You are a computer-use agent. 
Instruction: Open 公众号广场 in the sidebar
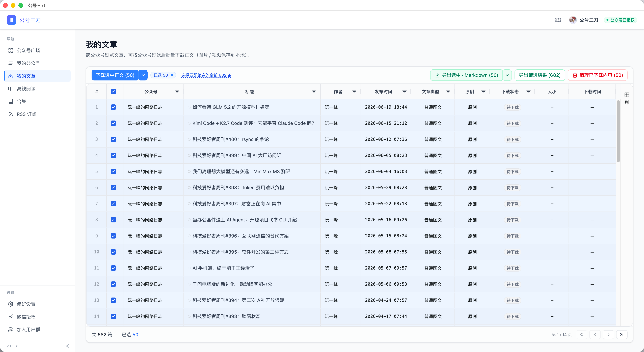38,50
